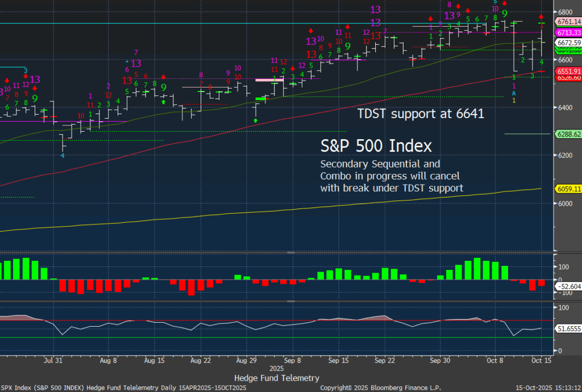Click the yellow 6059.11 axis label
The width and height of the screenshot is (582, 392).
[x=568, y=189]
